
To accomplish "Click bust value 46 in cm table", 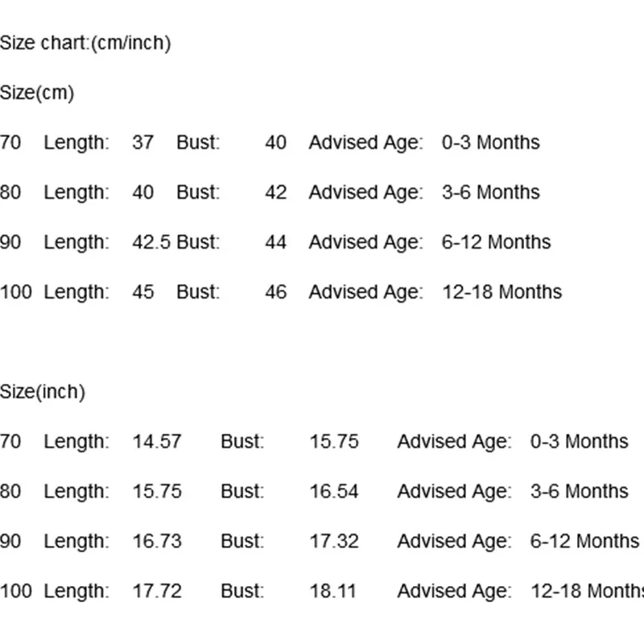I will pyautogui.click(x=275, y=292).
